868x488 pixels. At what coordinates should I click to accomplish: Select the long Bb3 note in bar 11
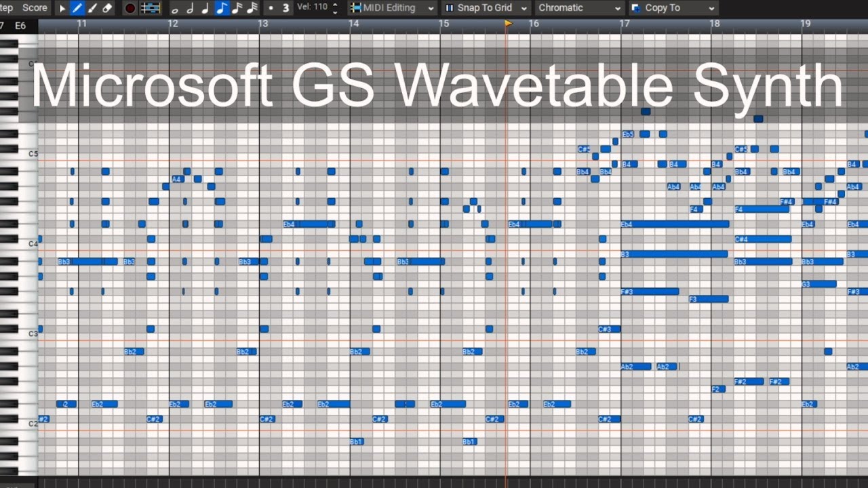point(87,262)
